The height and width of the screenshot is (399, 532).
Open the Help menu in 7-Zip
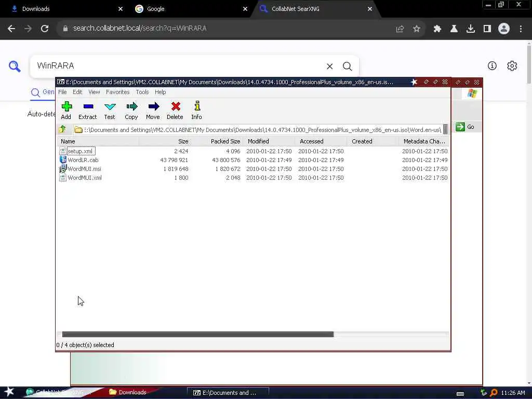(160, 92)
